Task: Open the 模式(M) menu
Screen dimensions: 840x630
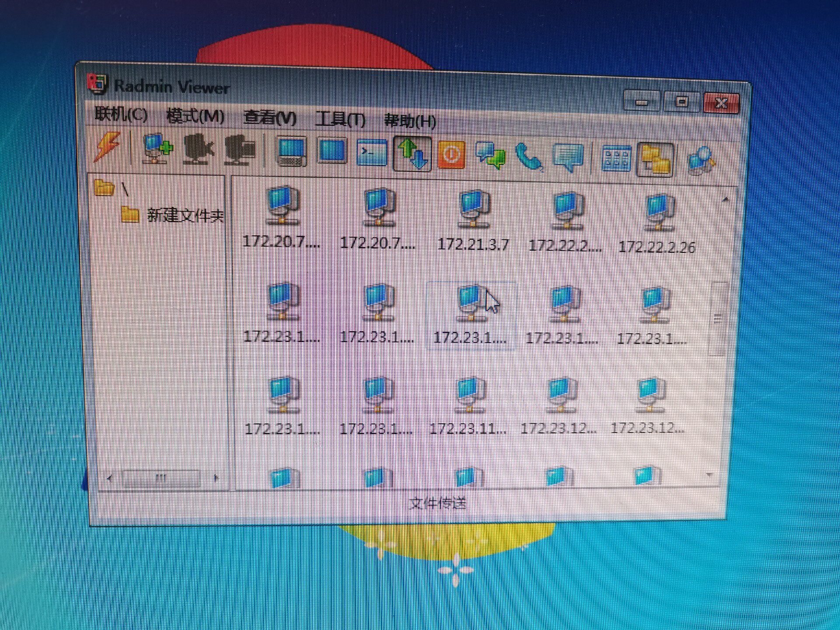Action: pos(195,116)
